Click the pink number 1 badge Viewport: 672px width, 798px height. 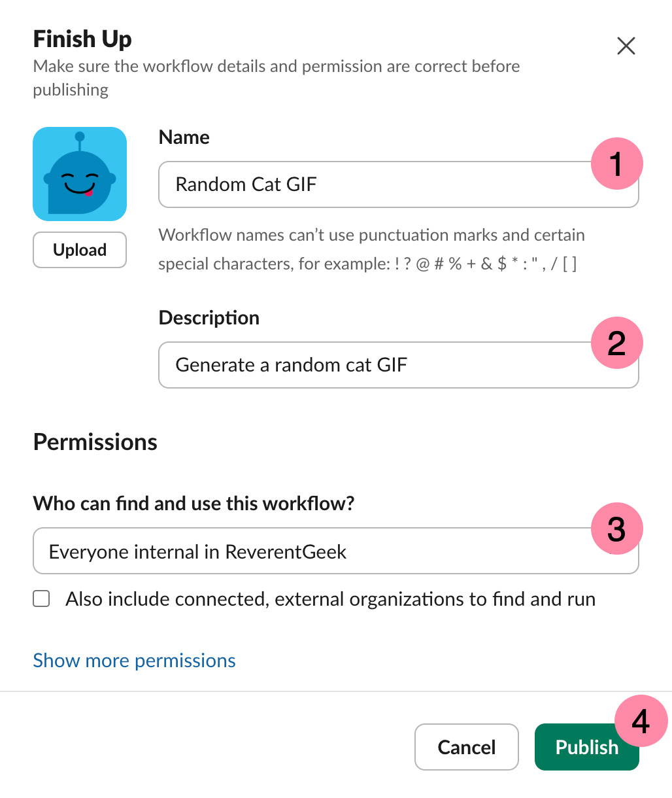(616, 164)
